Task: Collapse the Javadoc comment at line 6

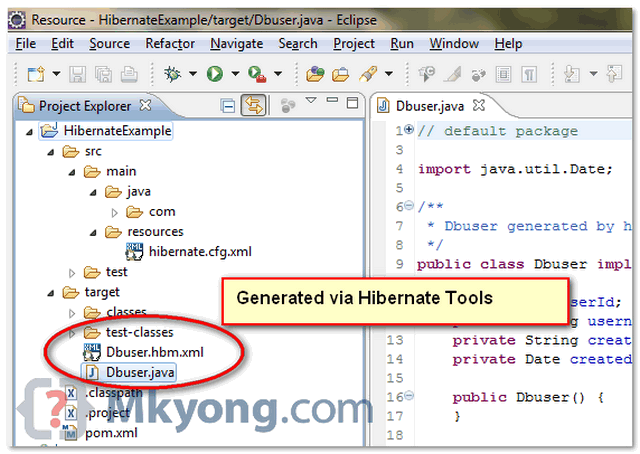Action: click(409, 205)
